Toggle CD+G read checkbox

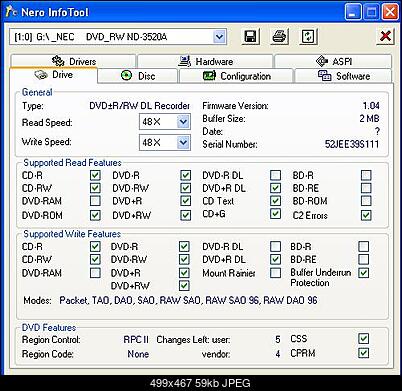pyautogui.click(x=275, y=214)
